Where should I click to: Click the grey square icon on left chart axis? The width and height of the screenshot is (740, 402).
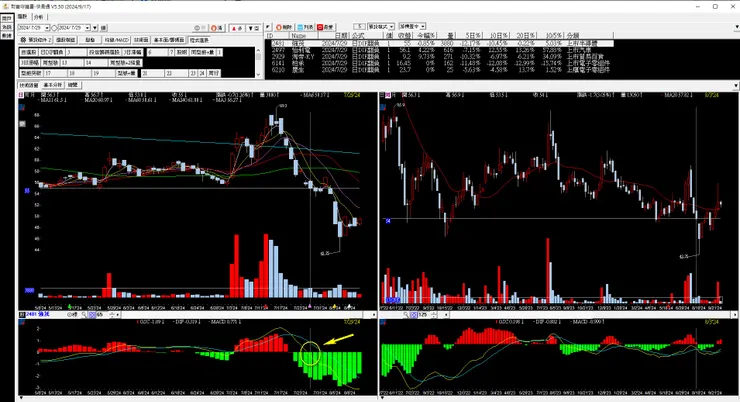coord(22,124)
